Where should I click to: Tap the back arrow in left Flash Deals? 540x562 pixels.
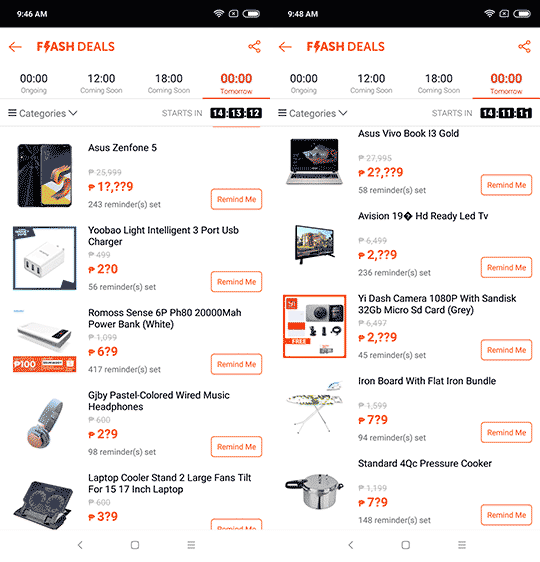coord(15,47)
